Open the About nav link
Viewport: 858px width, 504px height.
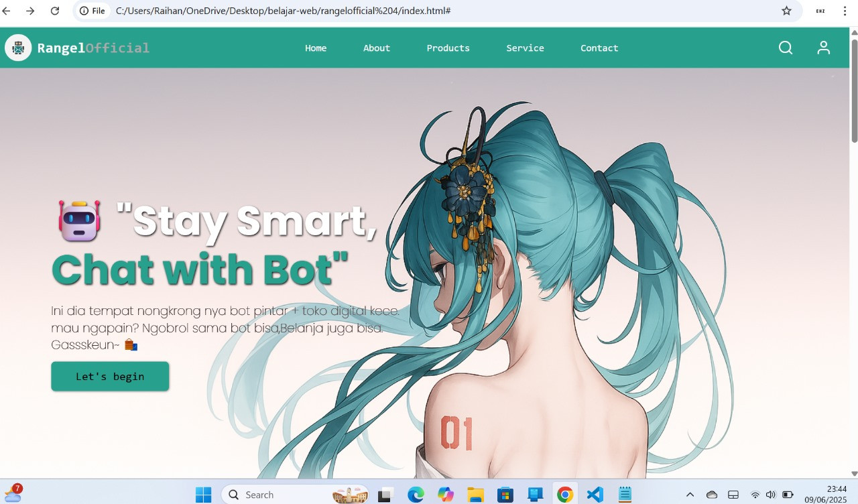[377, 48]
